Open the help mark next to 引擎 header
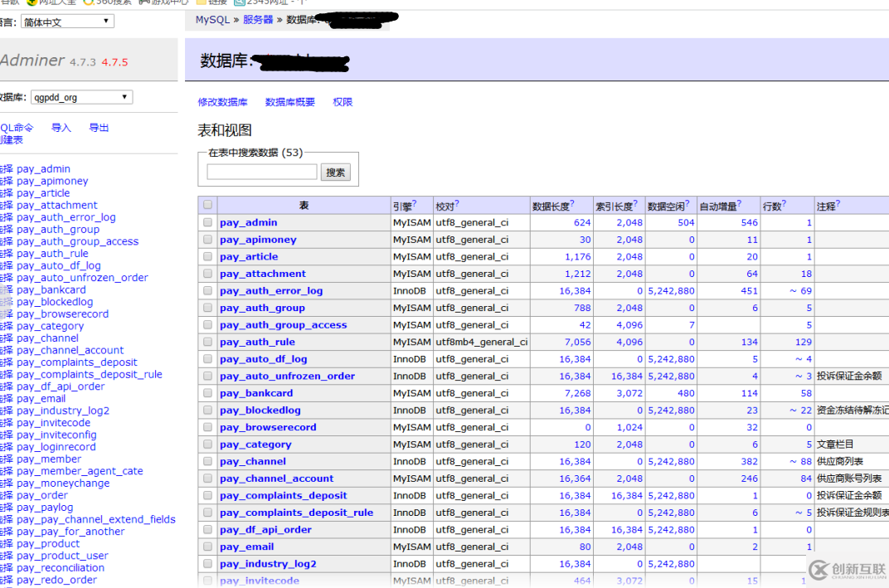 (x=415, y=203)
